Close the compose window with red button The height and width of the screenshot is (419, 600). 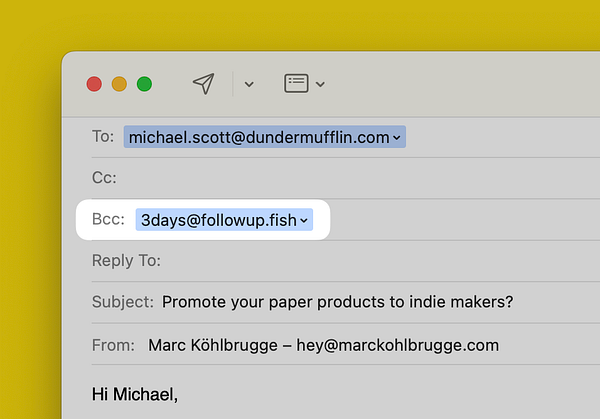tap(95, 84)
